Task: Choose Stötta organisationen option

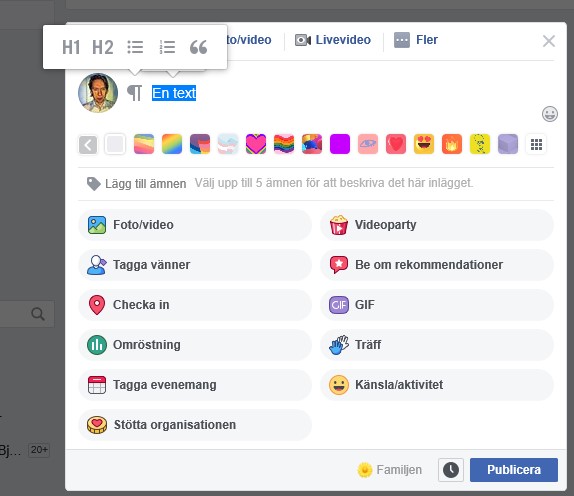Action: click(x=195, y=425)
